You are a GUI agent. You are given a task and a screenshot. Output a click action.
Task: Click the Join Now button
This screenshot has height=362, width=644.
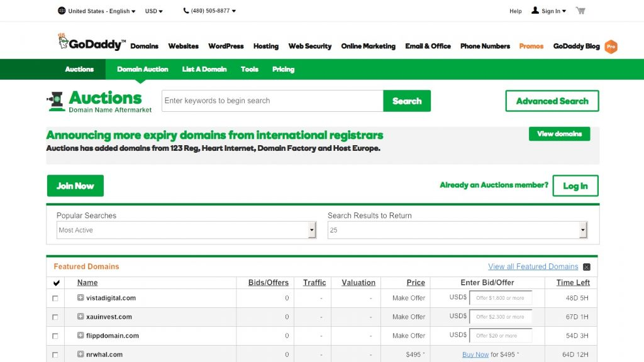tap(75, 186)
